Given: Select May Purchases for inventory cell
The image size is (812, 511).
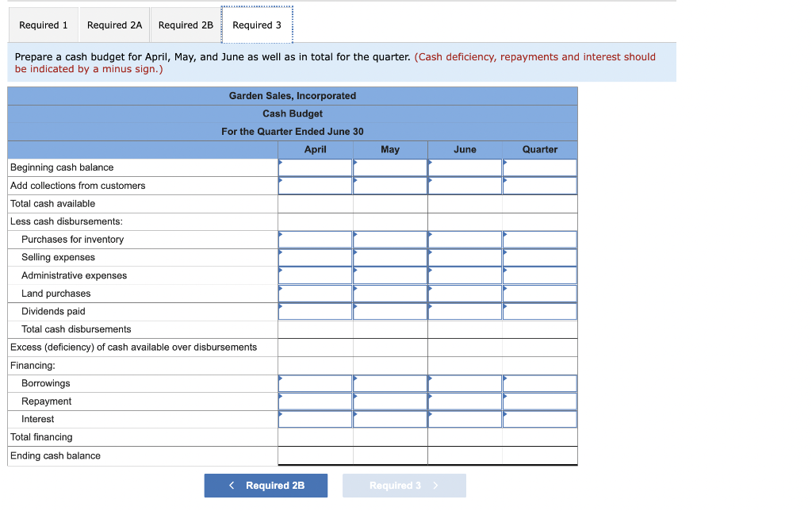Looking at the screenshot, I should tap(390, 240).
